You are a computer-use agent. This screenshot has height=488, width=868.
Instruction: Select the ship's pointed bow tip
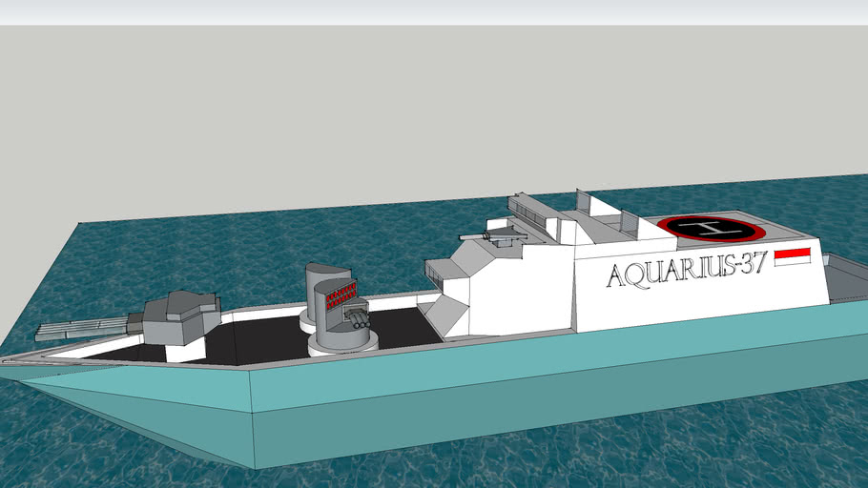[8, 362]
